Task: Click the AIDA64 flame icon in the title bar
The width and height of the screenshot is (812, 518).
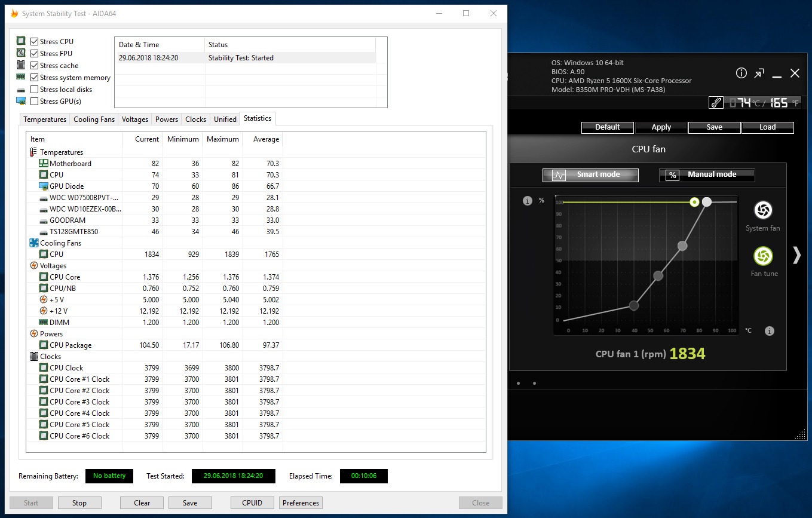Action: (14, 14)
